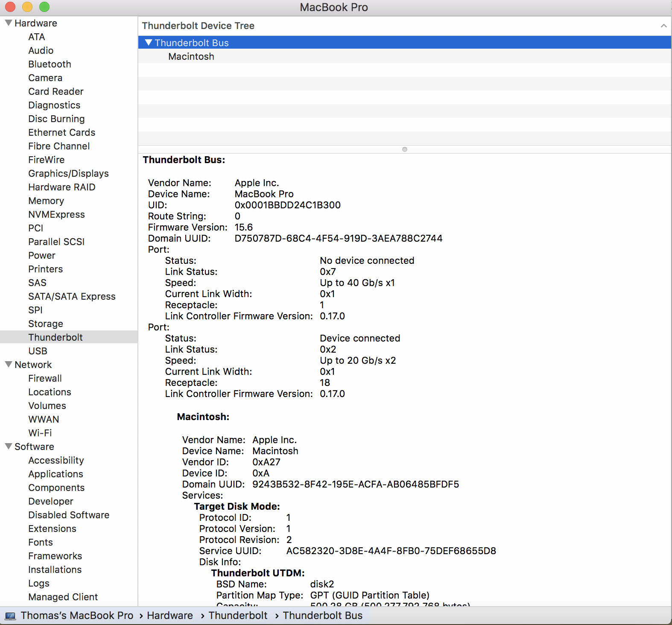This screenshot has width=672, height=625.
Task: Select Frameworks entry
Action: click(x=56, y=556)
